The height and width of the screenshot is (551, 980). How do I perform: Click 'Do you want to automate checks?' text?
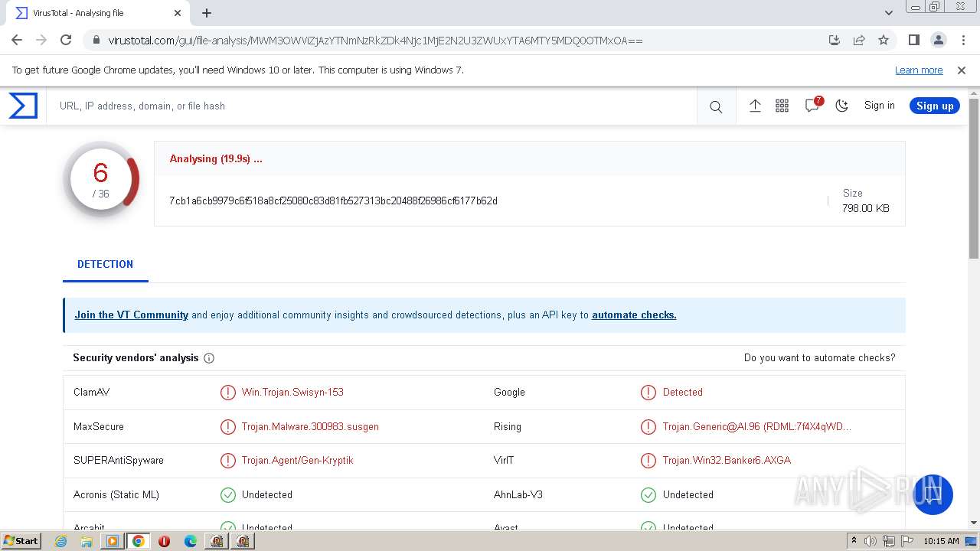point(819,357)
